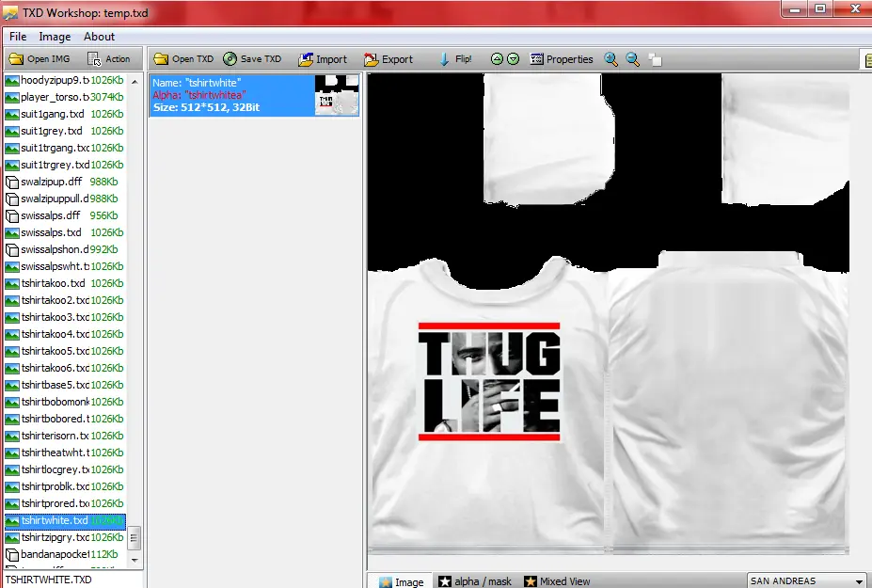
Task: Click the TXD Workshop title bar icon
Action: 10,12
